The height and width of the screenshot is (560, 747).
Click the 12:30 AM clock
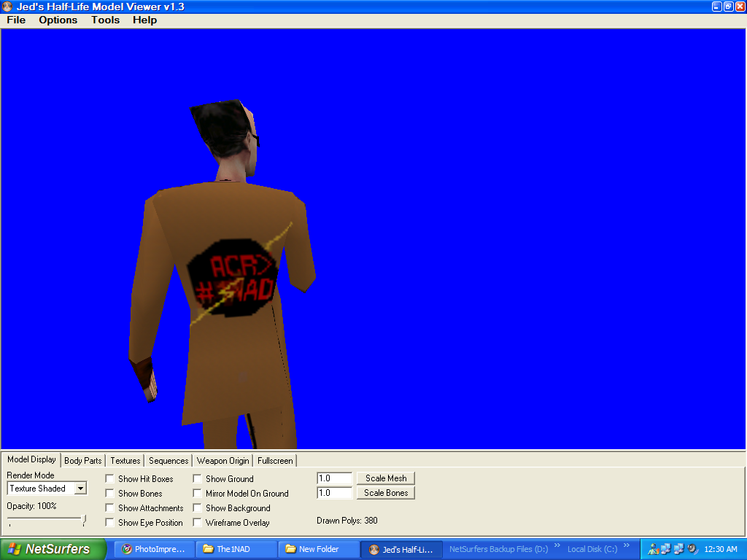click(720, 549)
